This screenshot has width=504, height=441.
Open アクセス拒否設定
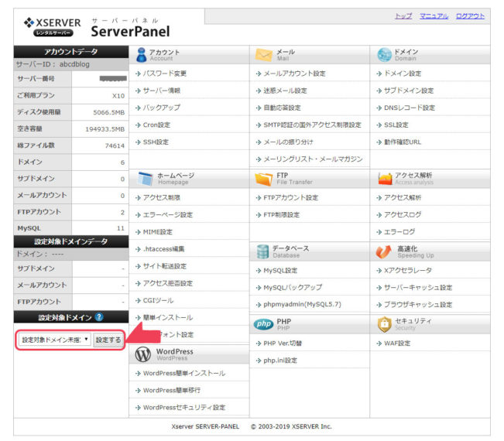pos(167,283)
